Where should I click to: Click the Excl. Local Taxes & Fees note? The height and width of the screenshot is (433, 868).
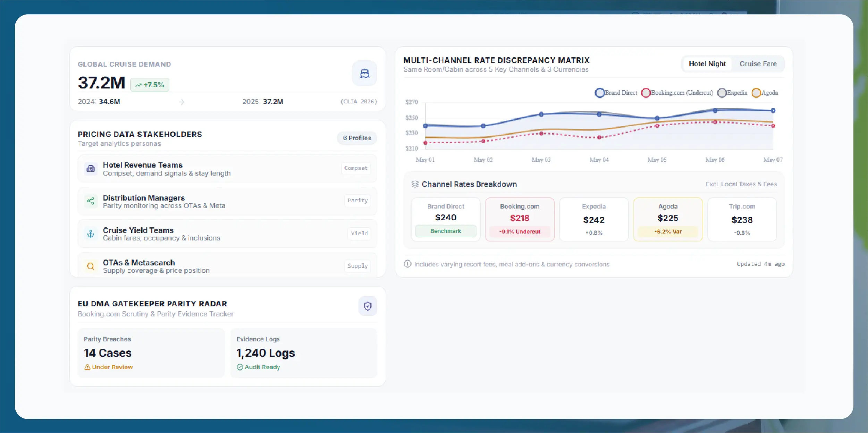(x=741, y=184)
